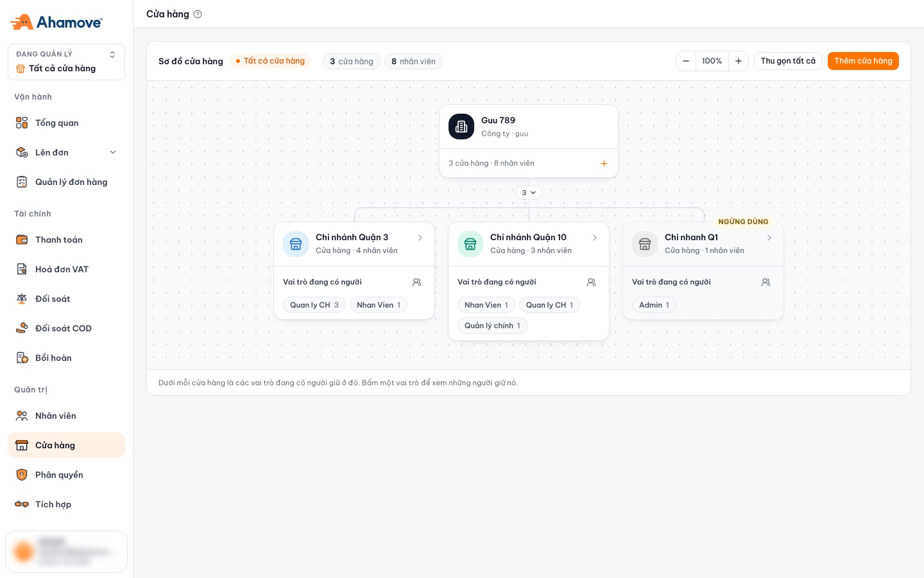Click Chi nhánh Quận 3 store icon
The image size is (924, 578).
[x=296, y=244]
